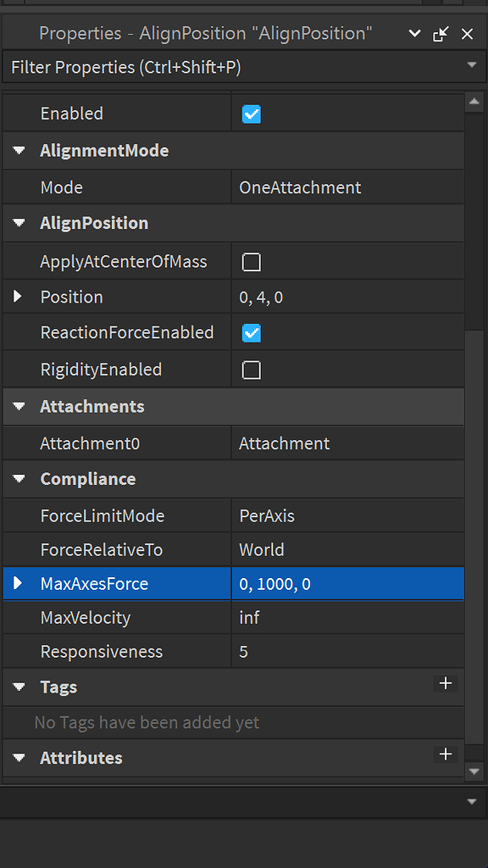Viewport: 488px width, 868px height.
Task: Open the filter properties dropdown arrow
Action: [x=472, y=65]
